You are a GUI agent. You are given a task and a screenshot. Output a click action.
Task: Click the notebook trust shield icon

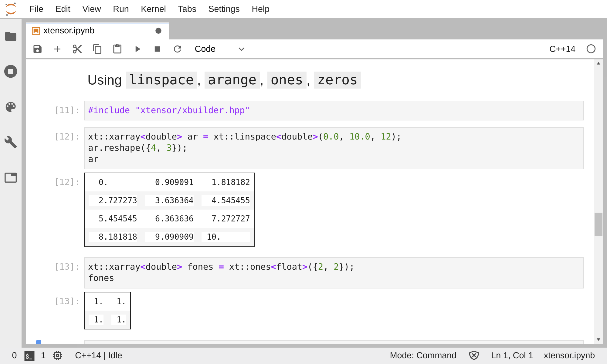(474, 355)
